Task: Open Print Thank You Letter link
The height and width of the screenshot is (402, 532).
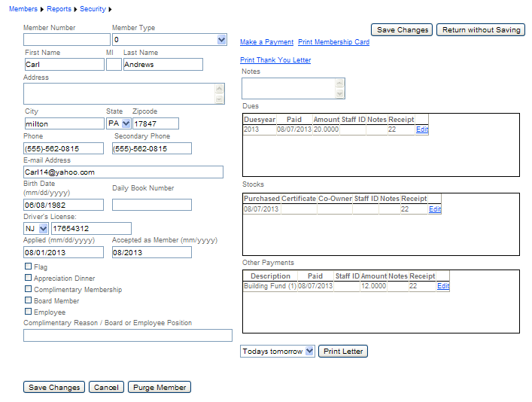Action: (x=275, y=60)
